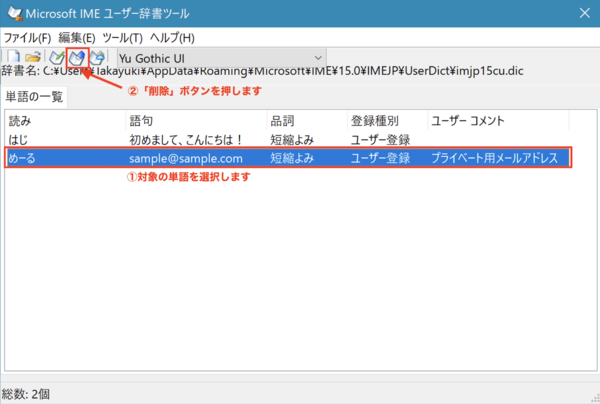This screenshot has width=600, height=404.
Task: Open the ヘルプ(H) menu
Action: (172, 38)
